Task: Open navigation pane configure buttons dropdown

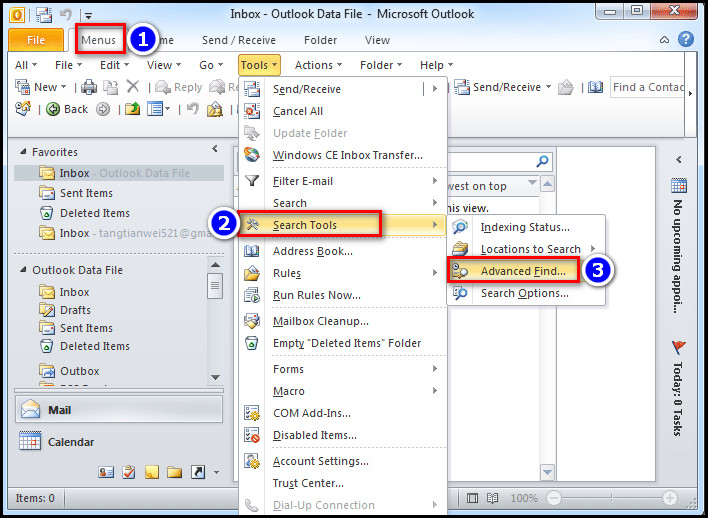Action: (216, 473)
